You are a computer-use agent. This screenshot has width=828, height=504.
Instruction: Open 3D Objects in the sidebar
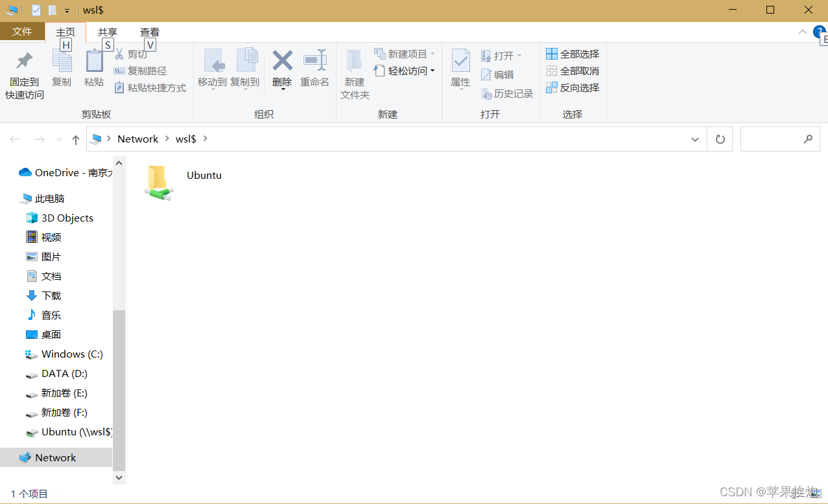60,218
